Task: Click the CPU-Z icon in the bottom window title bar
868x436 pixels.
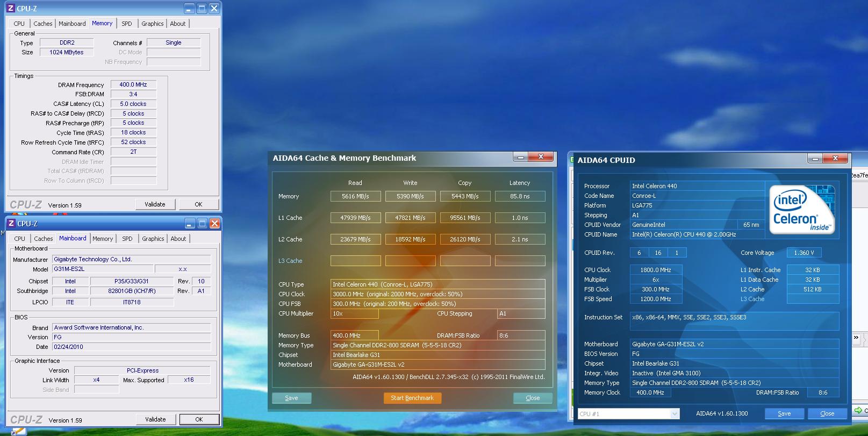Action: 11,224
